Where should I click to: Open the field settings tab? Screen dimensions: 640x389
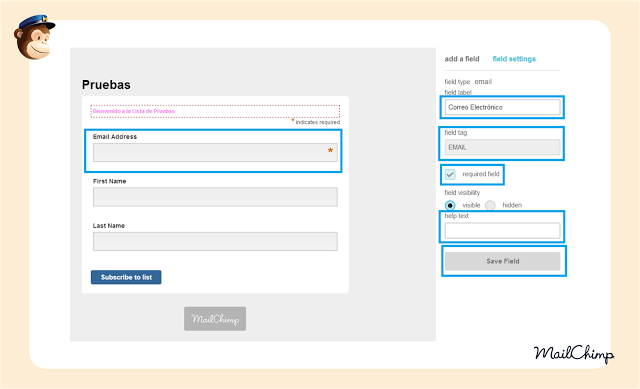514,59
